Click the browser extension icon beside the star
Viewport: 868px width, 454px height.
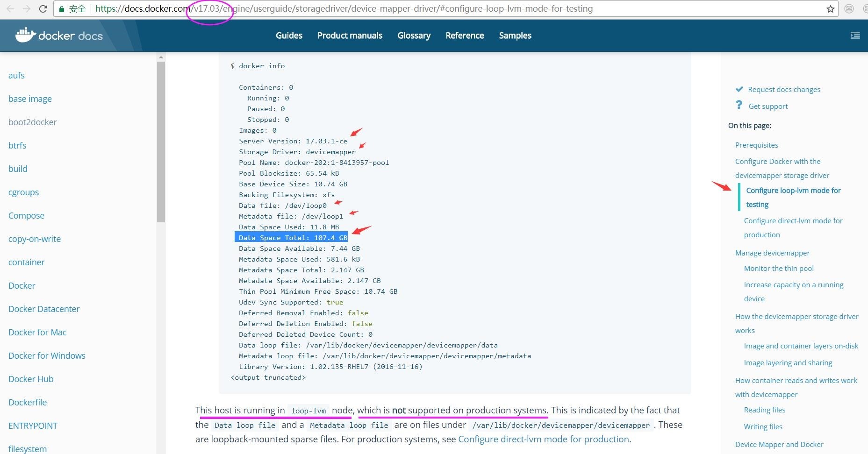pyautogui.click(x=849, y=9)
